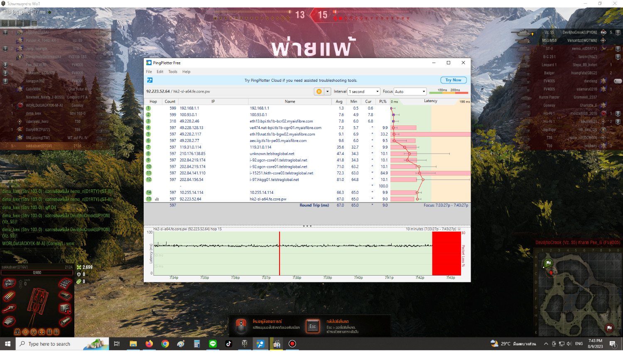Click the PingPlotter Cloud logo in the banner

coord(150,80)
